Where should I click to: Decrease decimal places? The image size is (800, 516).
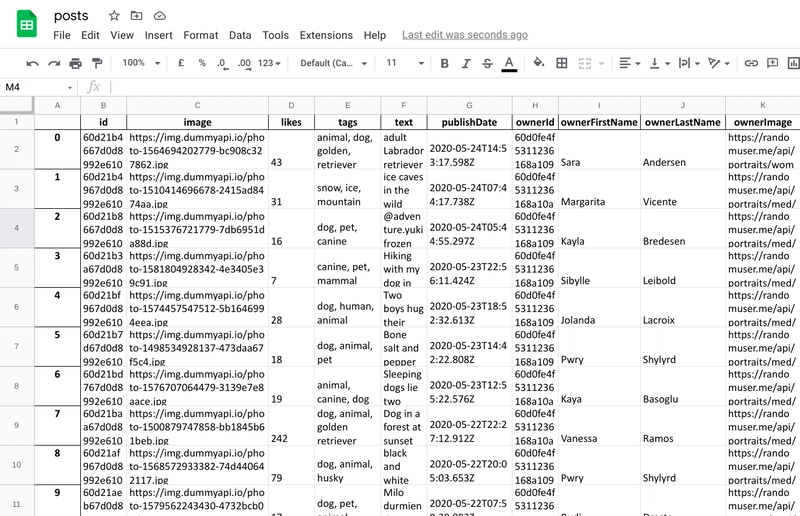[x=222, y=63]
